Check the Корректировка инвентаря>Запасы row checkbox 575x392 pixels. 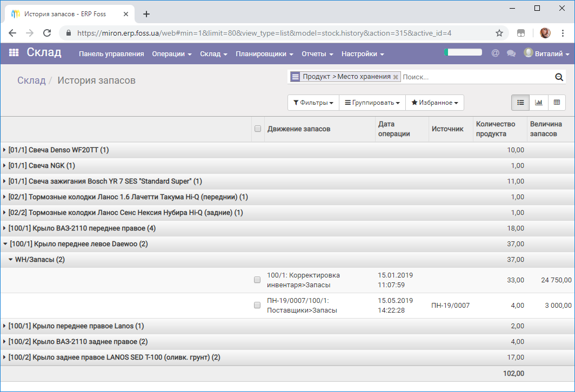pyautogui.click(x=257, y=280)
